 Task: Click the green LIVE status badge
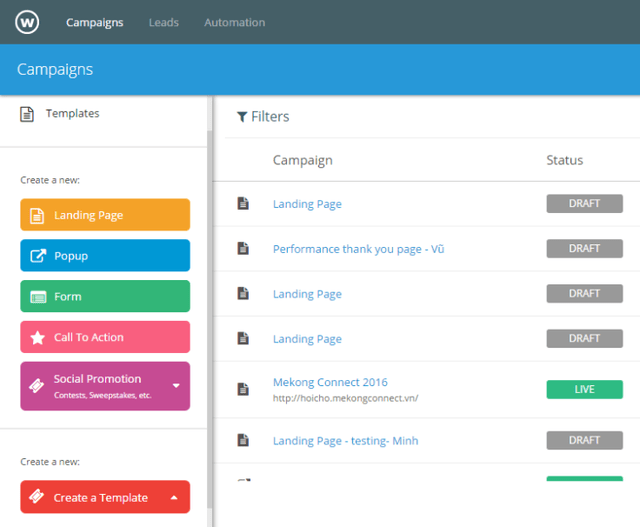point(584,389)
